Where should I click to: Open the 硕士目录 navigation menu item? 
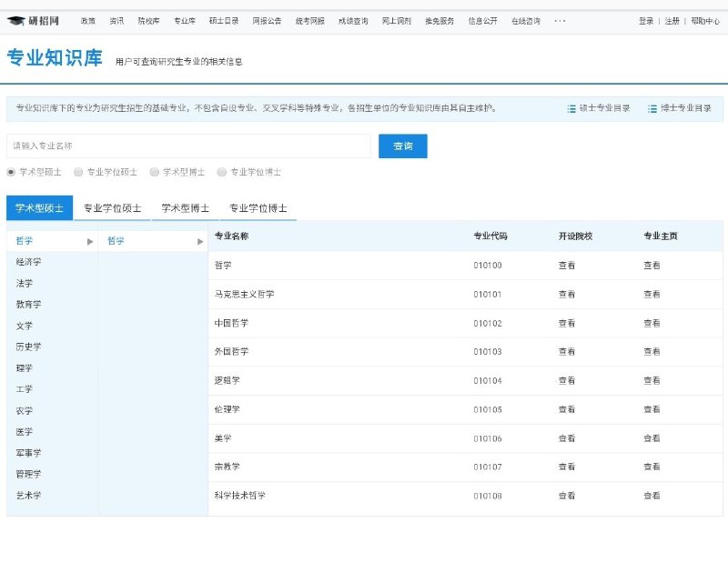[x=224, y=21]
